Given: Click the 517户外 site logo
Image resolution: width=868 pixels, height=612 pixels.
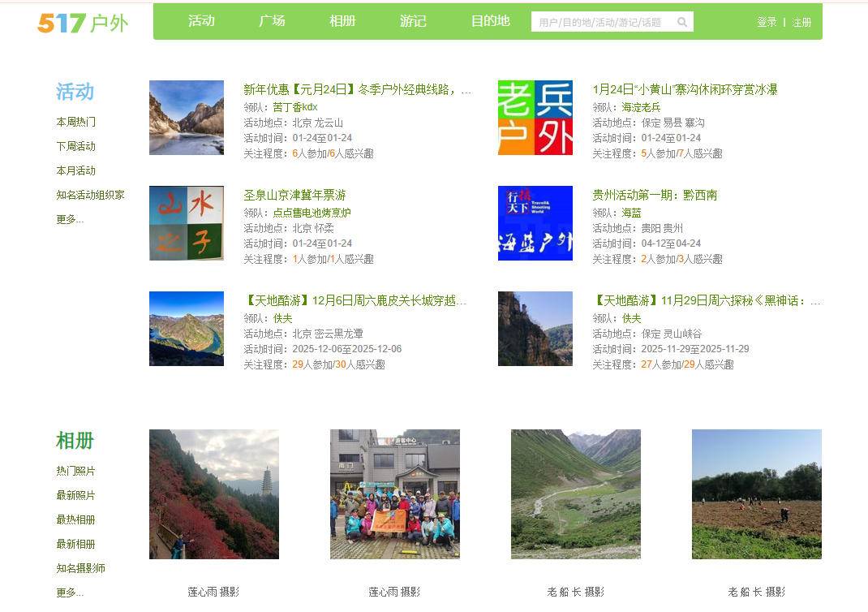Looking at the screenshot, I should [x=82, y=24].
